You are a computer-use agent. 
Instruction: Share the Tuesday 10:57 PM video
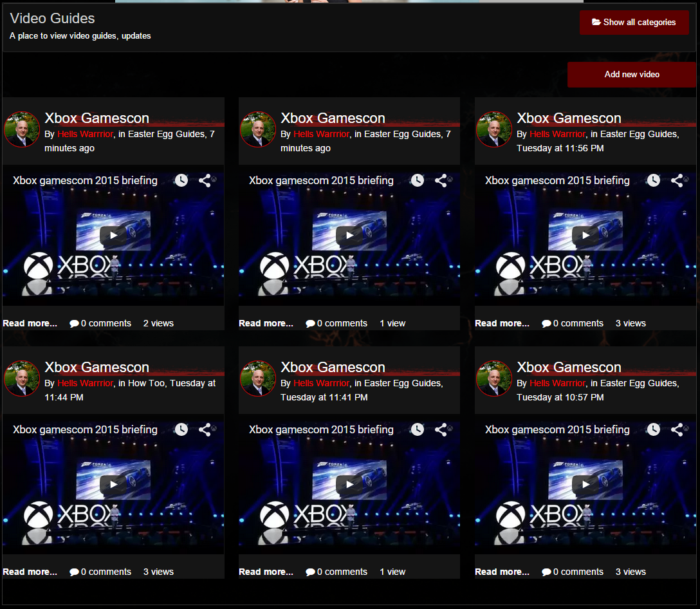pyautogui.click(x=677, y=430)
